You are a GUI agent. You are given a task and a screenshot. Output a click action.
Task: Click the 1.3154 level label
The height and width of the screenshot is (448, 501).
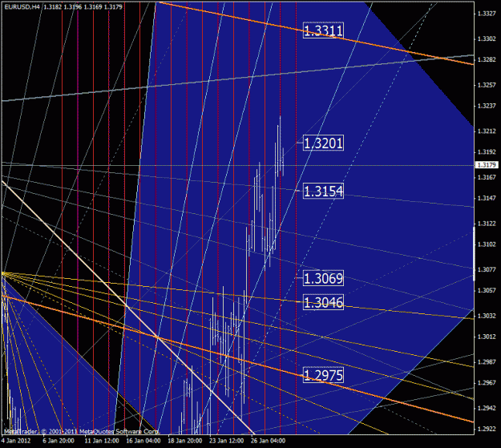323,191
